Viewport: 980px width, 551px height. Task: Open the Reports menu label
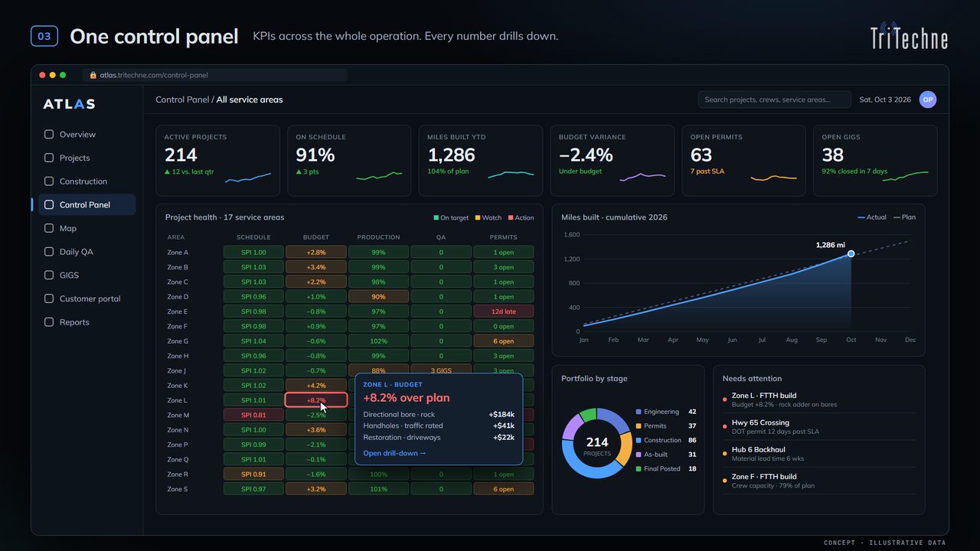point(74,322)
